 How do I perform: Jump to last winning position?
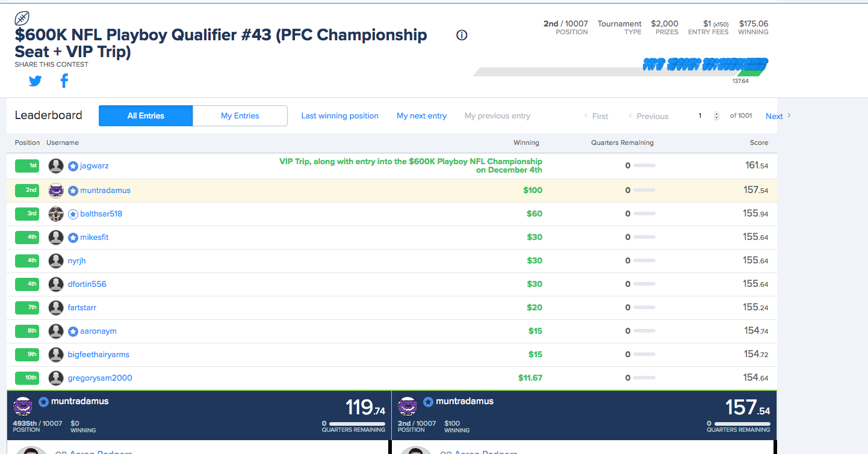pyautogui.click(x=340, y=116)
